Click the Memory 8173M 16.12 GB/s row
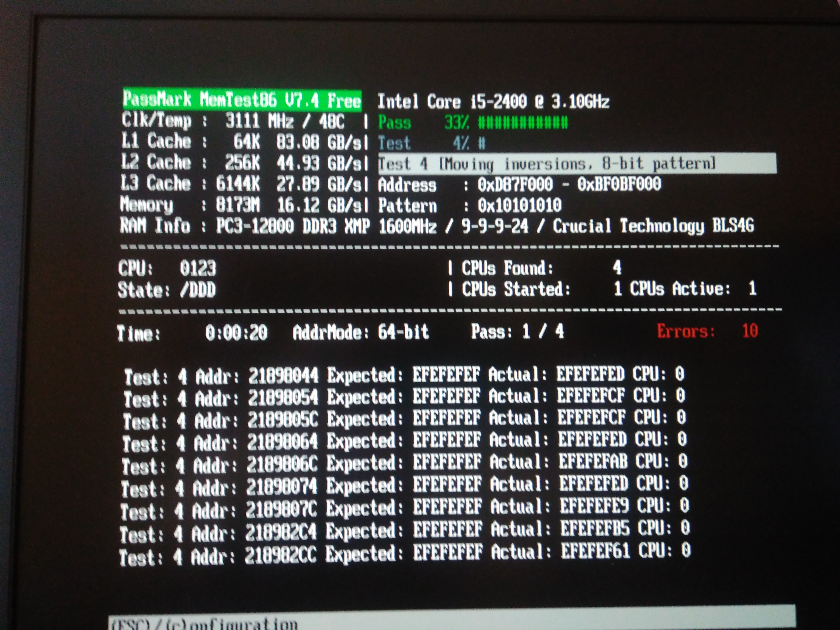Viewport: 840px width, 630px height. pos(242,205)
